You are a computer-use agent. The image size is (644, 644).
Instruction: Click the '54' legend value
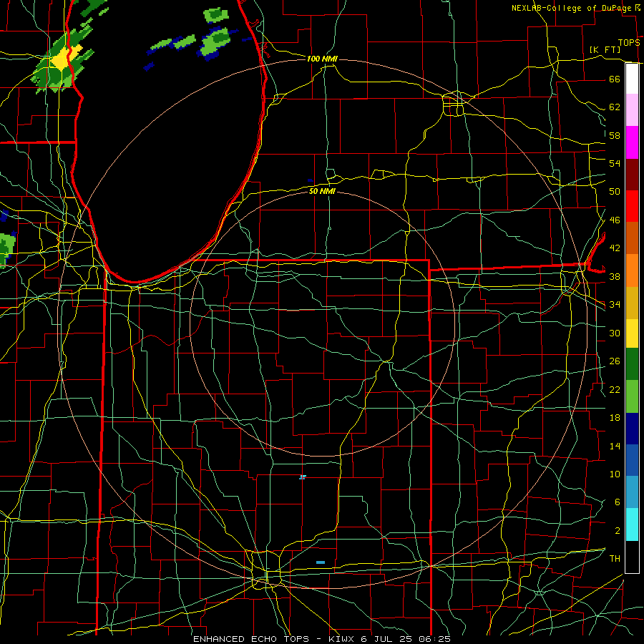pyautogui.click(x=615, y=163)
